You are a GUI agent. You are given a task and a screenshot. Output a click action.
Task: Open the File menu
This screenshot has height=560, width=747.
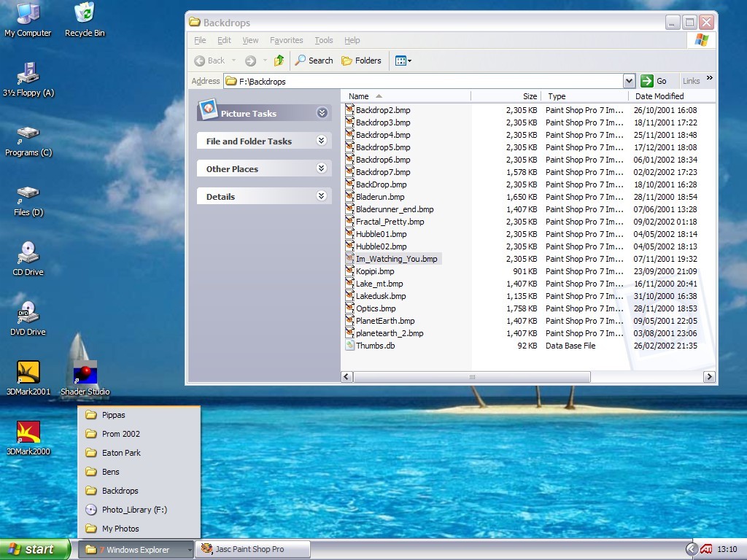point(200,40)
